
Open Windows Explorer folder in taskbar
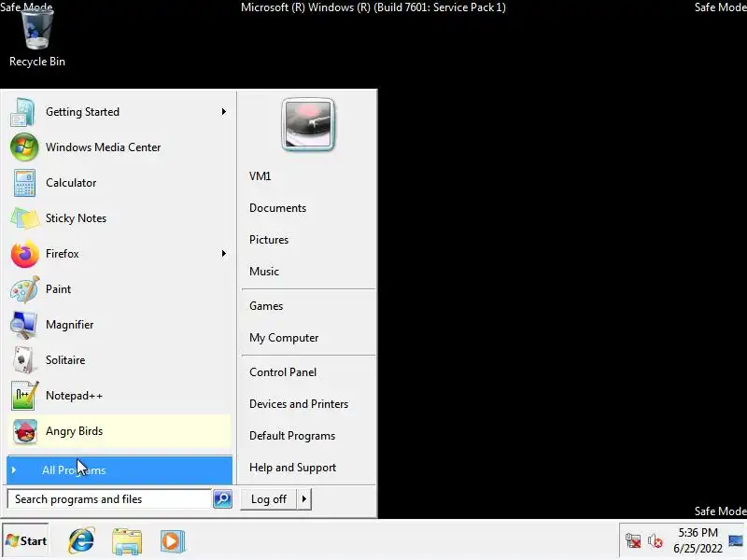pos(127,541)
